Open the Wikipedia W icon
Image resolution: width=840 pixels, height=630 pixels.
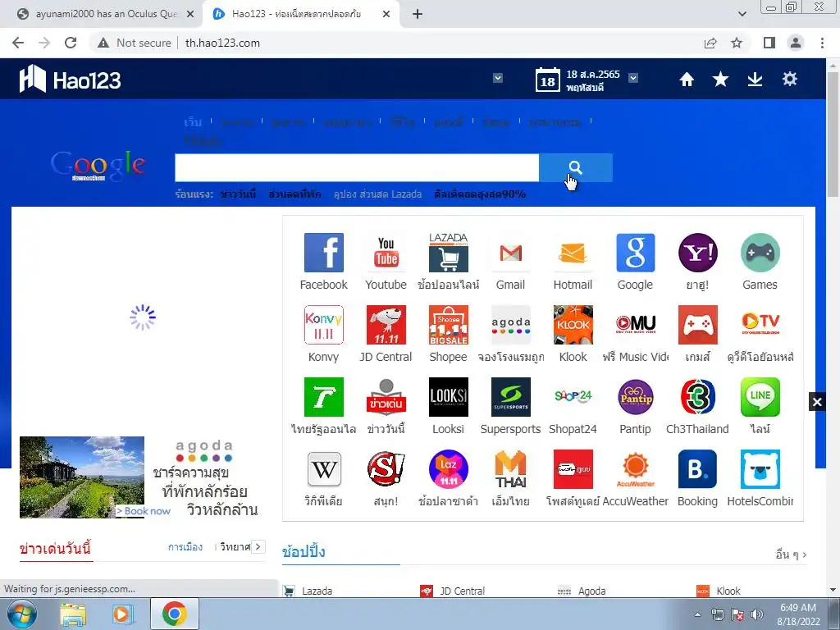323,469
